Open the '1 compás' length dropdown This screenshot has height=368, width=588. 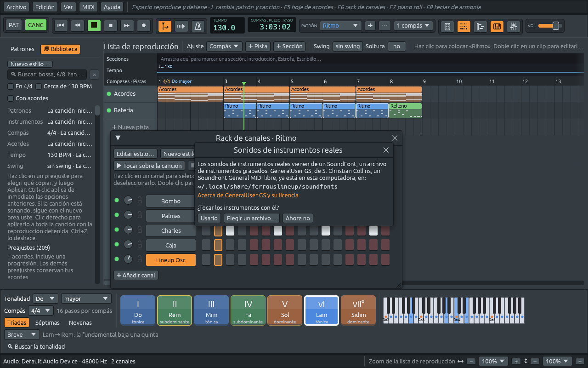(413, 26)
